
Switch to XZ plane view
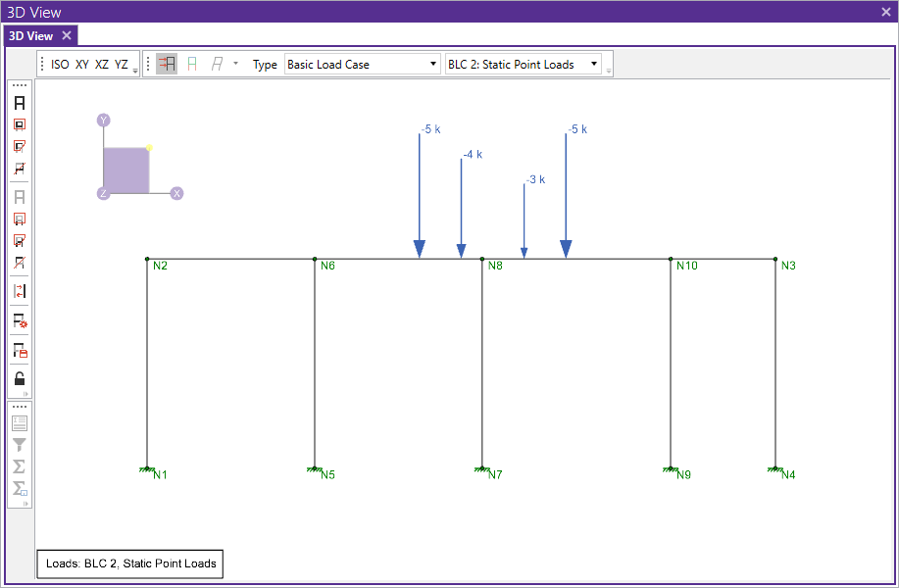(102, 65)
